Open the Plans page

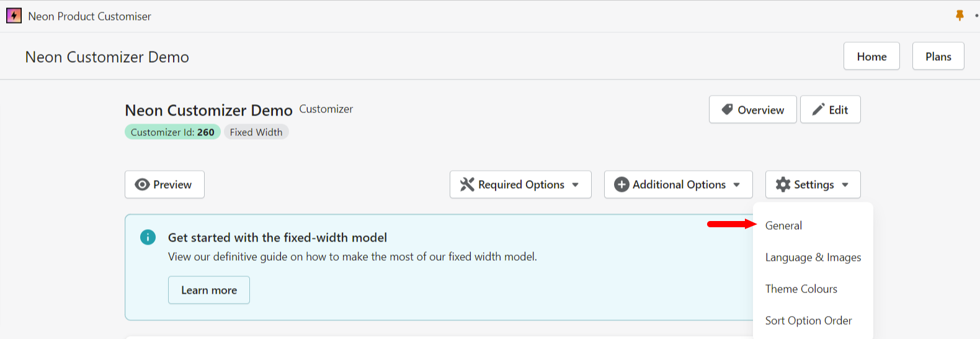coord(938,56)
